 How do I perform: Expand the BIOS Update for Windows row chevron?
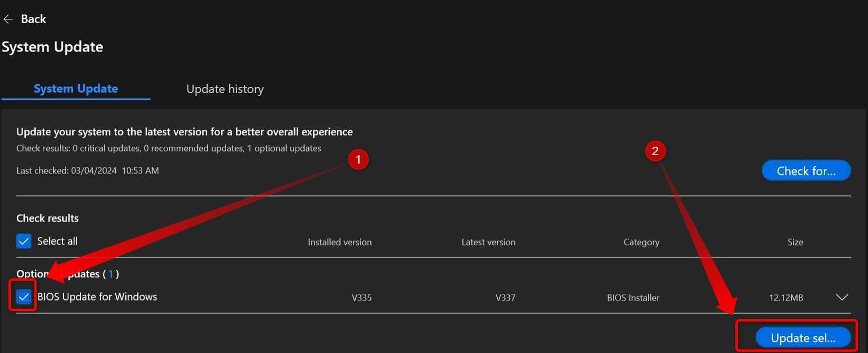point(842,296)
